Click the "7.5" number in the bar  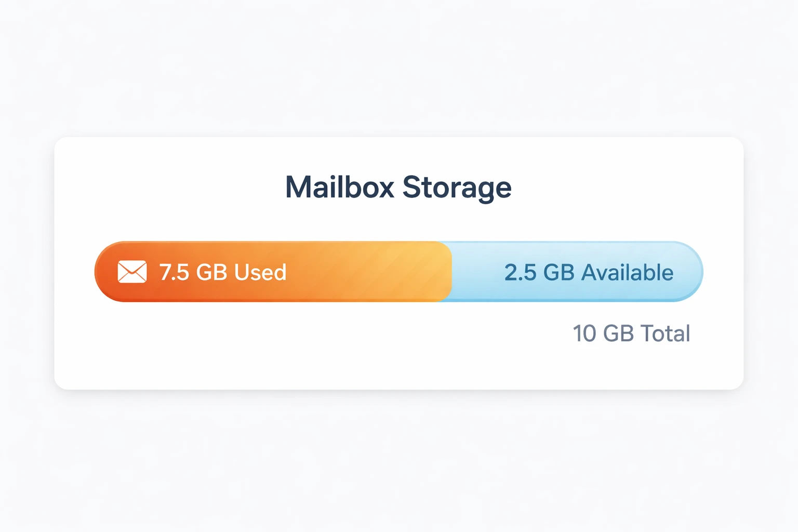click(x=174, y=272)
